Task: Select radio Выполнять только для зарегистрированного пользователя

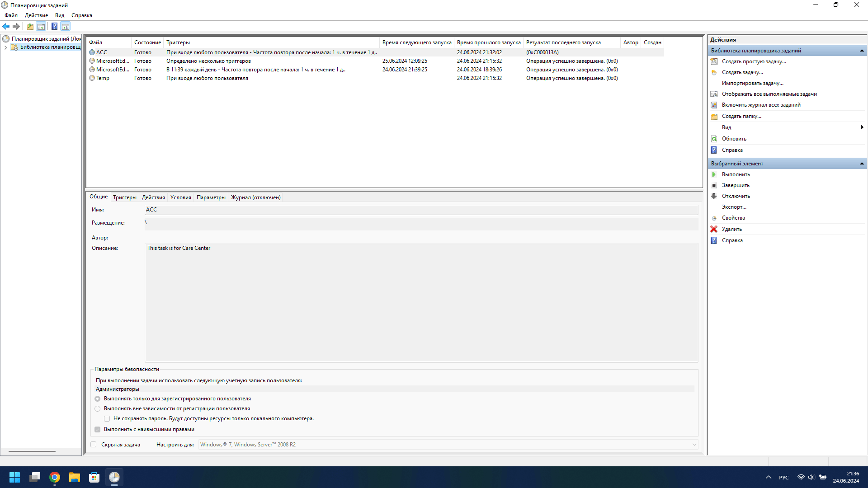Action: 98,399
